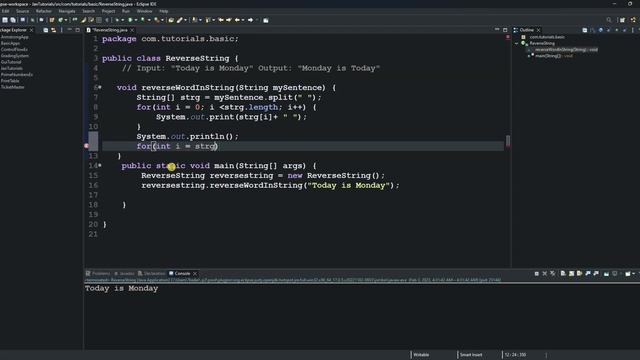
Task: Open the Search menu
Action: (89, 11)
